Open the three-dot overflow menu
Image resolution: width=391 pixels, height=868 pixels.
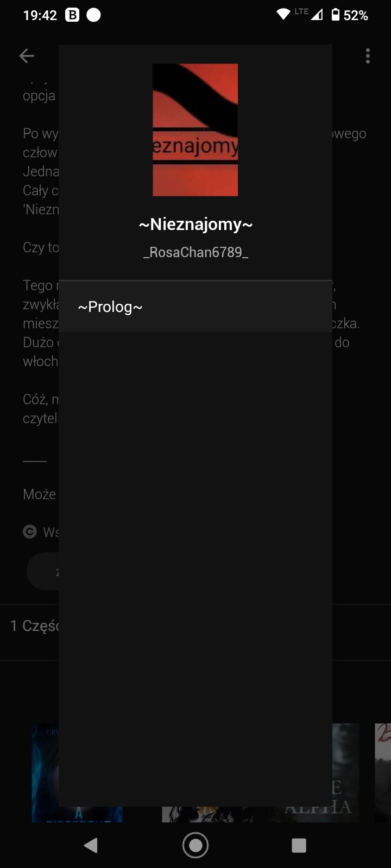[368, 56]
